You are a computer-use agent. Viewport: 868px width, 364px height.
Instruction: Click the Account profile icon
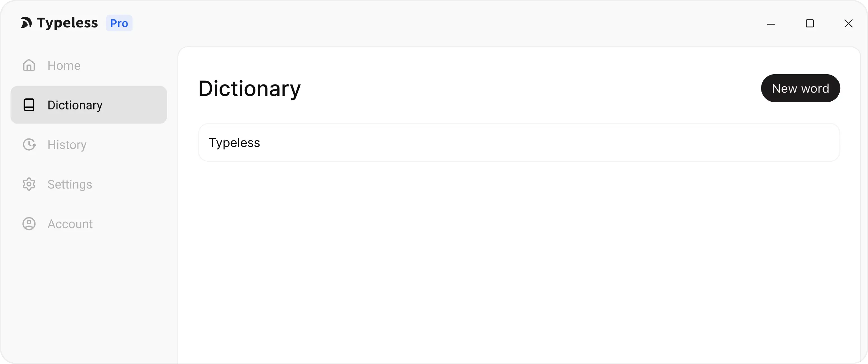[29, 224]
